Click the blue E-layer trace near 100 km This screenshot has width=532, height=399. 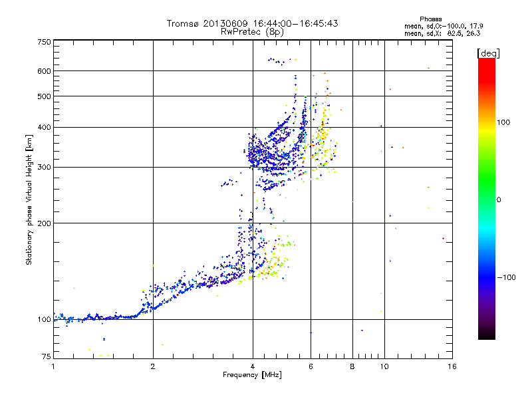[96, 318]
